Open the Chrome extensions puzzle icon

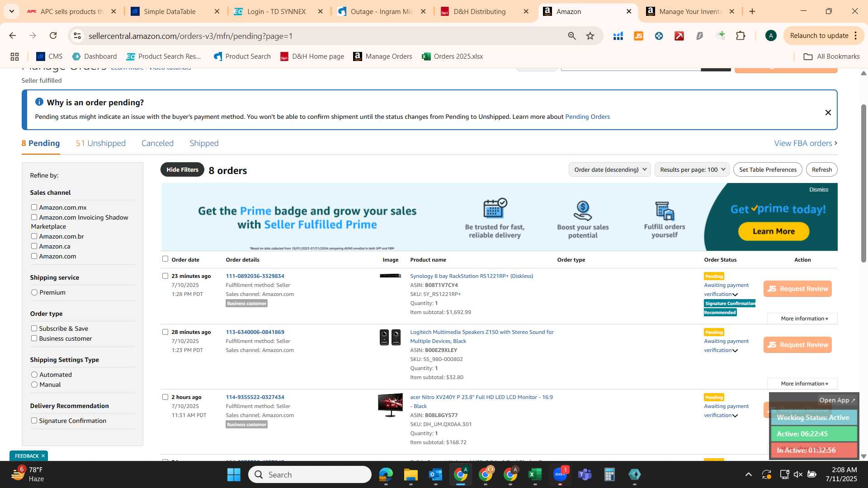tap(741, 36)
